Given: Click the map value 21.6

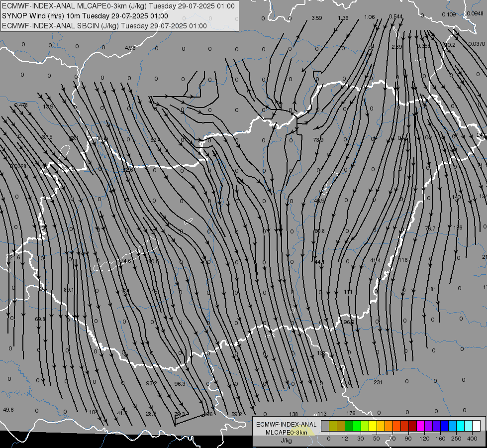Looking at the screenshot, I should tap(14, 258).
